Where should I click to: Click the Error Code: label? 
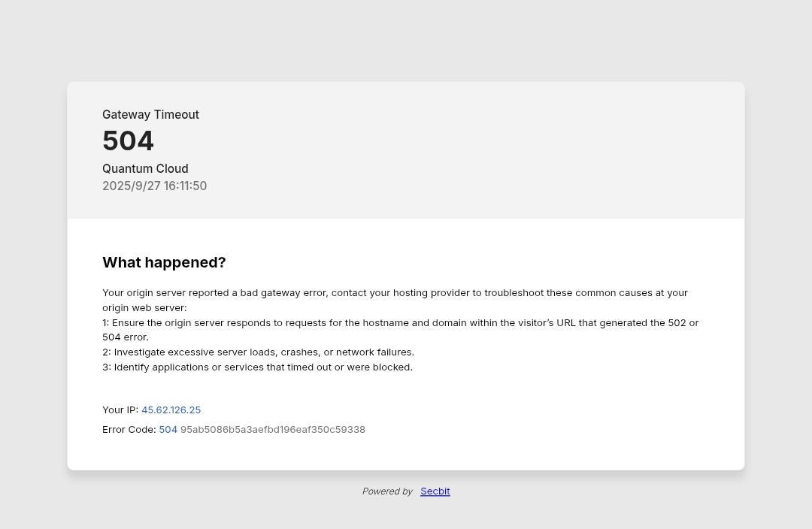tap(129, 430)
